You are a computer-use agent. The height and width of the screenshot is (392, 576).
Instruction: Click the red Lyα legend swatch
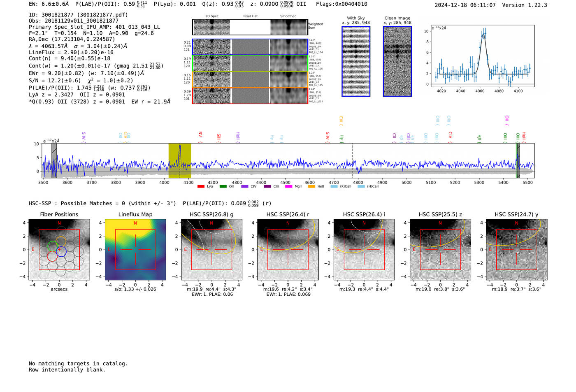[x=201, y=186]
